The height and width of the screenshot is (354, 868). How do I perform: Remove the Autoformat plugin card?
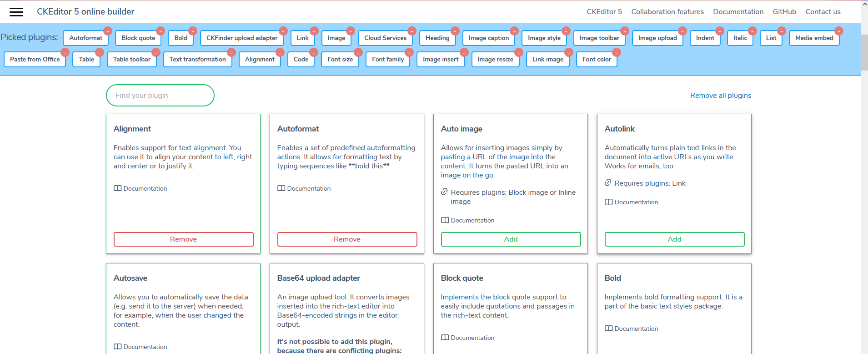[347, 239]
